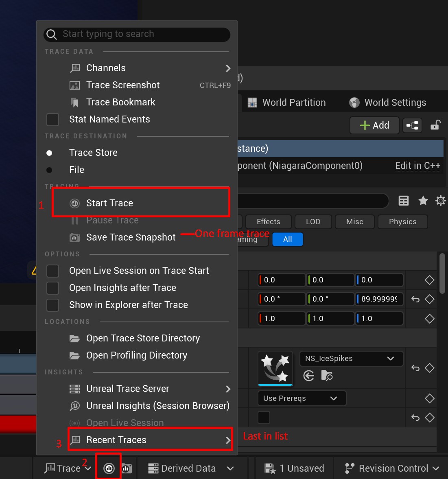Click the column view grid icon beside the search field
The image size is (448, 479).
coord(403,201)
